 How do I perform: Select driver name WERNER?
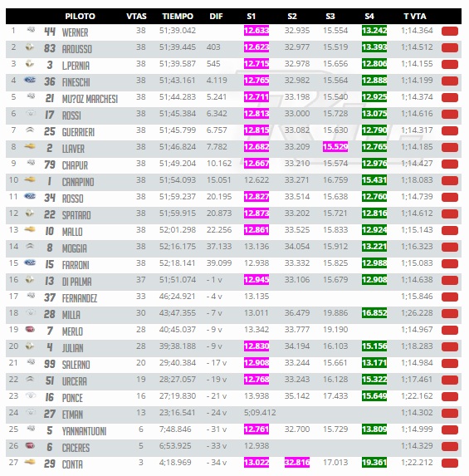click(x=75, y=32)
